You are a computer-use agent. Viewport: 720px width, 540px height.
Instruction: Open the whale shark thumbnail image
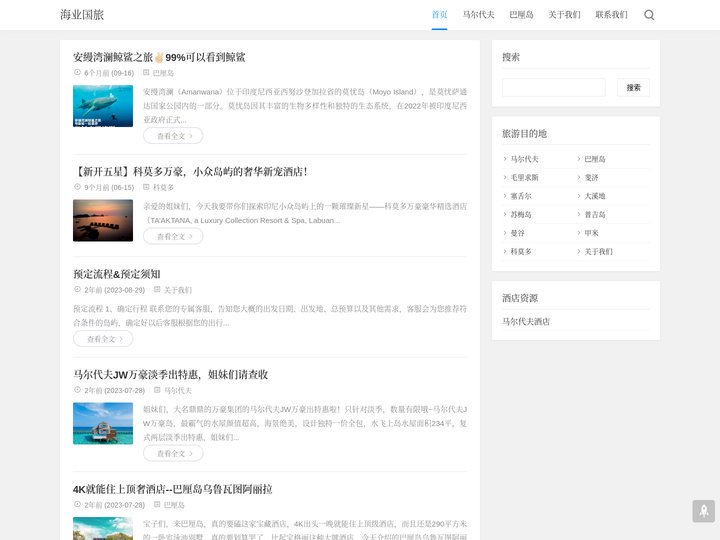[103, 106]
